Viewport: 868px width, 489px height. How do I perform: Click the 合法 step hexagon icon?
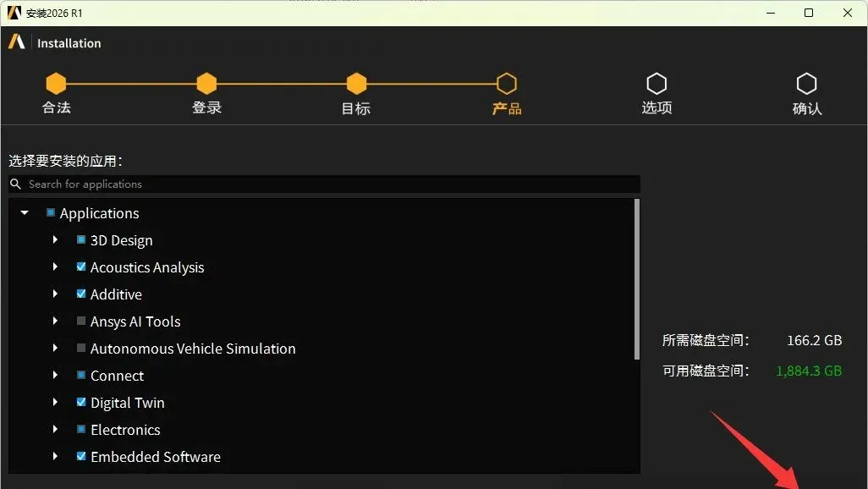click(x=56, y=84)
